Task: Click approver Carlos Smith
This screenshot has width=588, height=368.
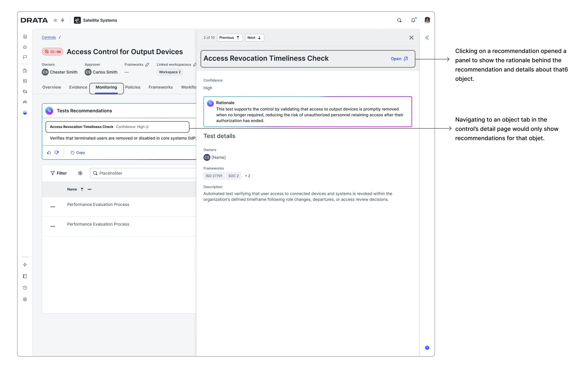Action: [101, 72]
